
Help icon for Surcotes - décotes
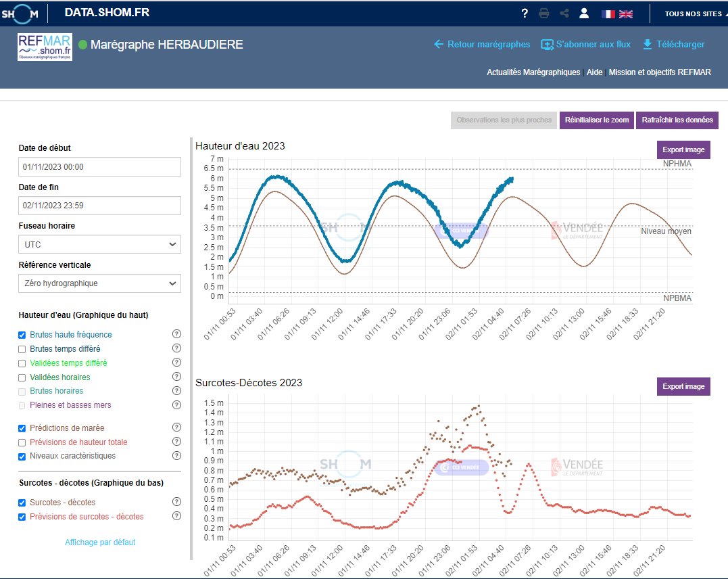[x=176, y=502]
